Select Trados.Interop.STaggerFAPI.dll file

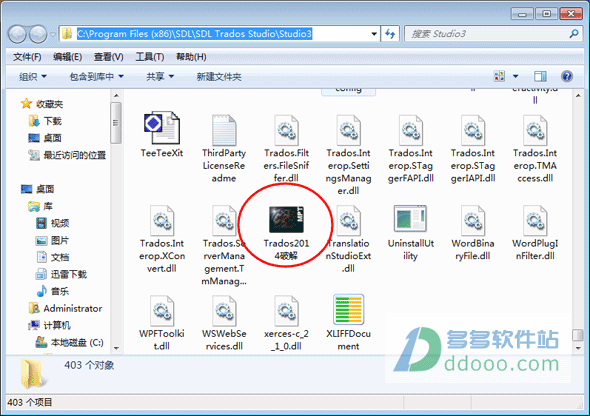tap(411, 149)
